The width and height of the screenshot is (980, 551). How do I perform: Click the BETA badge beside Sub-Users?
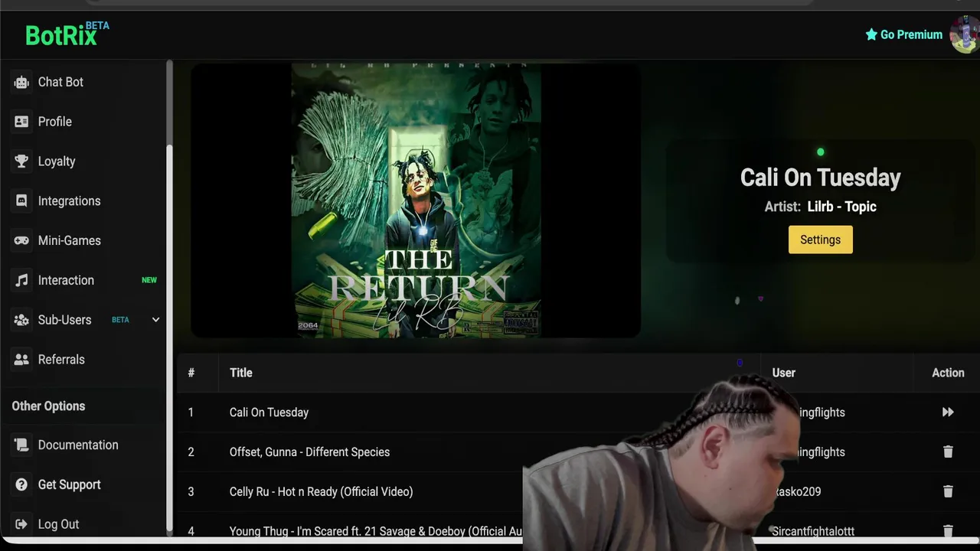pyautogui.click(x=120, y=320)
